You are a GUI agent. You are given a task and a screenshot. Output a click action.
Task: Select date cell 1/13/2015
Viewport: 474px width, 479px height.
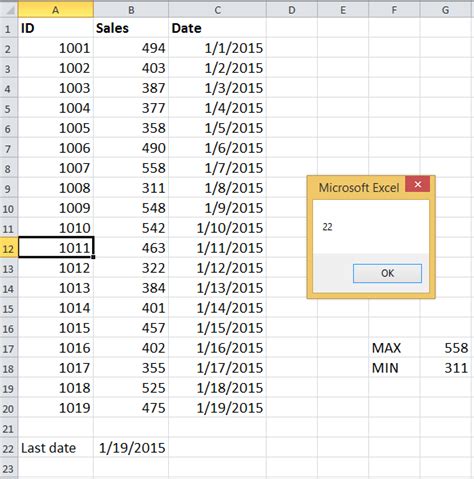[x=218, y=288]
